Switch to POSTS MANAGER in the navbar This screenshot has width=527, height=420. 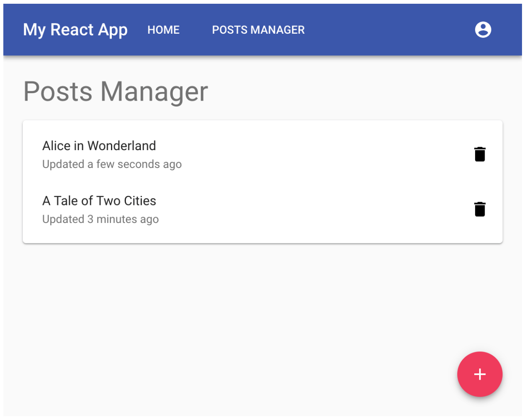click(258, 30)
